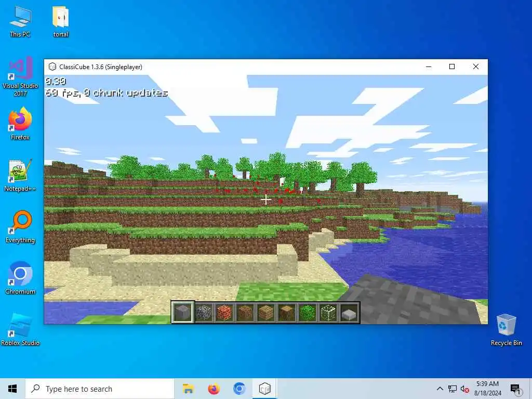
Task: Open the Windows Start menu
Action: (x=12, y=389)
